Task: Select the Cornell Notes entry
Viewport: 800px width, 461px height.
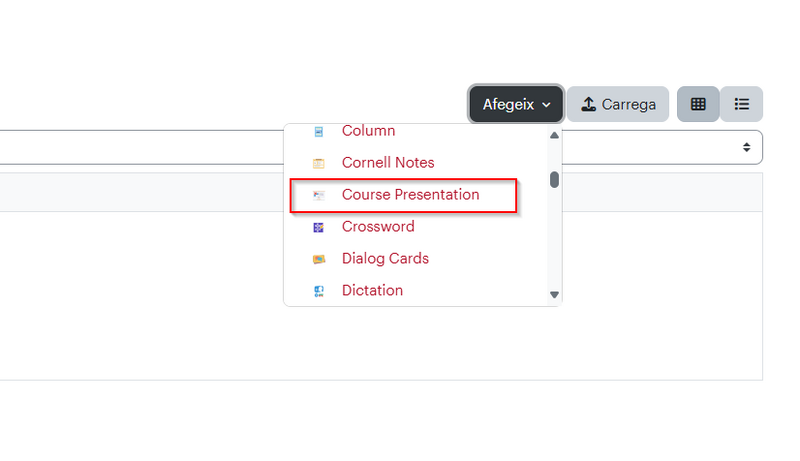Action: [x=388, y=163]
